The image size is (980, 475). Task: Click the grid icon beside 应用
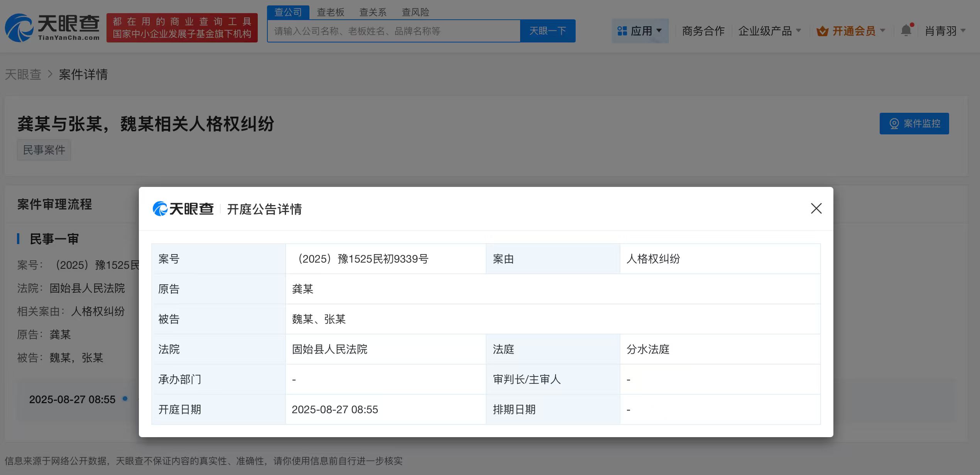pos(622,31)
